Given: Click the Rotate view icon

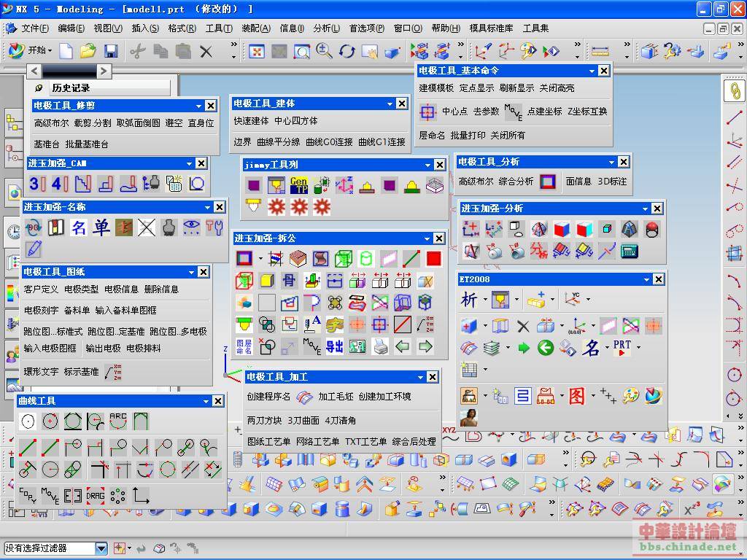Looking at the screenshot, I should coord(347,51).
